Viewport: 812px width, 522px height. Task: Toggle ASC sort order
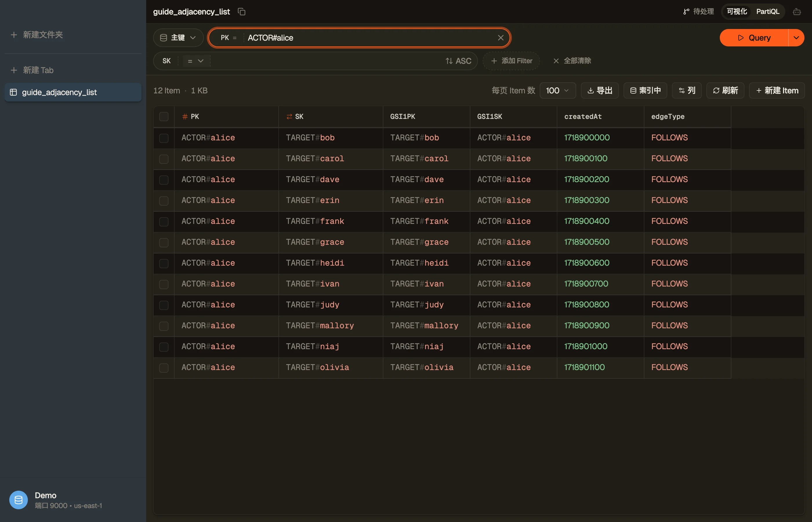point(458,61)
